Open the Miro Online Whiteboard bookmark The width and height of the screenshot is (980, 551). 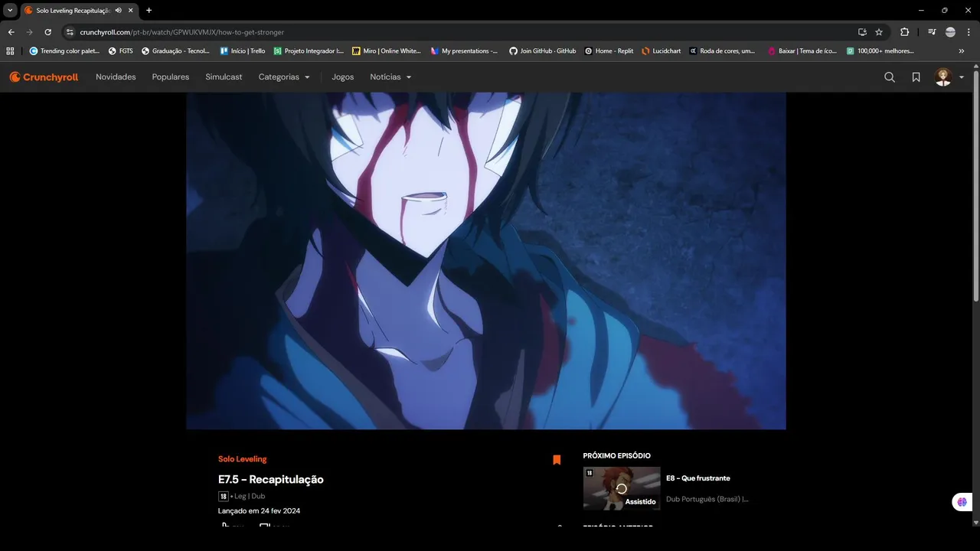387,51
